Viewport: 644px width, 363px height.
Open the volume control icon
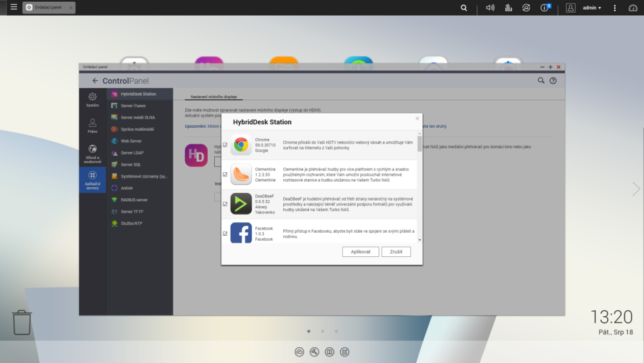click(x=490, y=8)
